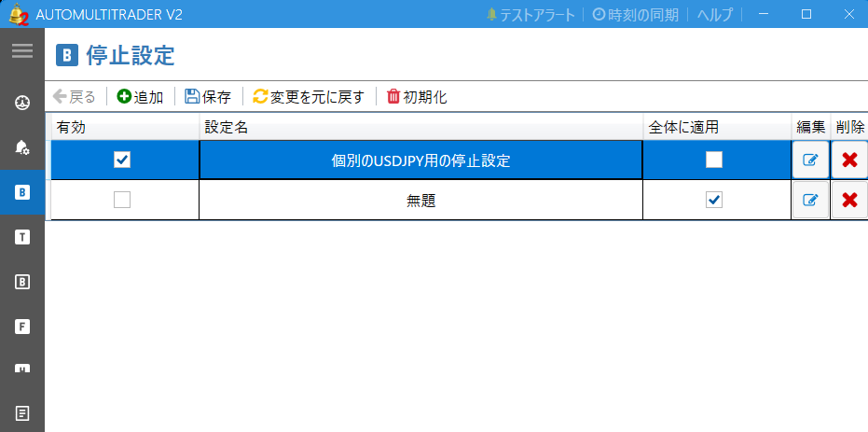868x432 pixels.
Task: Open the outlined B sidebar icon
Action: 22,282
